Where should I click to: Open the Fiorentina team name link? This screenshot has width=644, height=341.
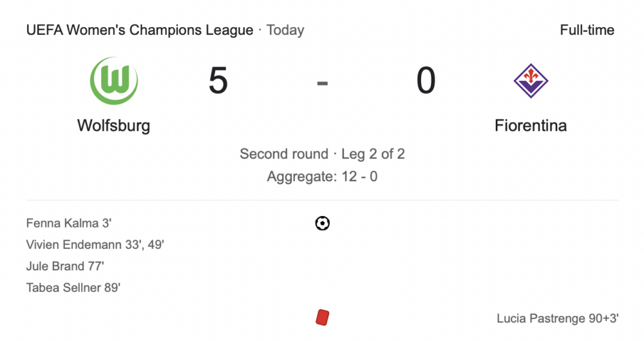pos(531,125)
